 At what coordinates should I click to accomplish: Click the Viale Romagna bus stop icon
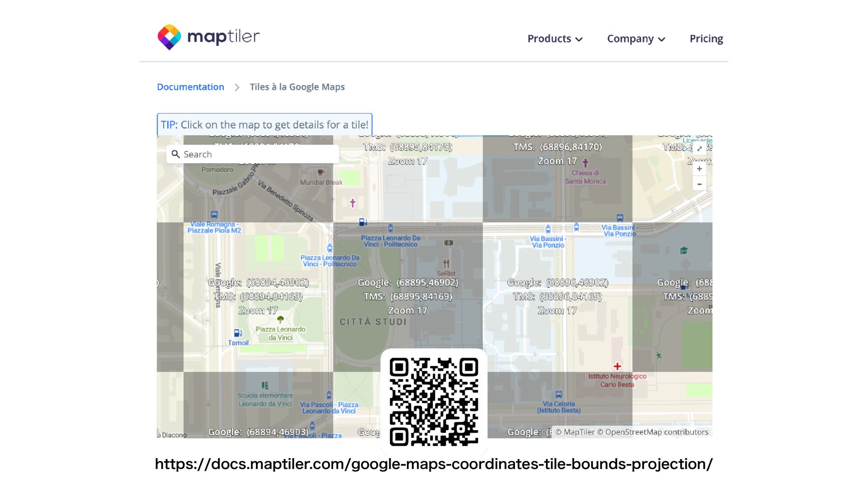point(214,215)
